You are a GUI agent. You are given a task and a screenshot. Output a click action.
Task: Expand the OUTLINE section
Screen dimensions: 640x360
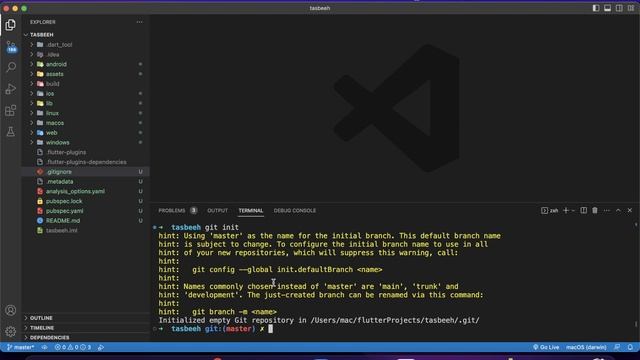86,318
